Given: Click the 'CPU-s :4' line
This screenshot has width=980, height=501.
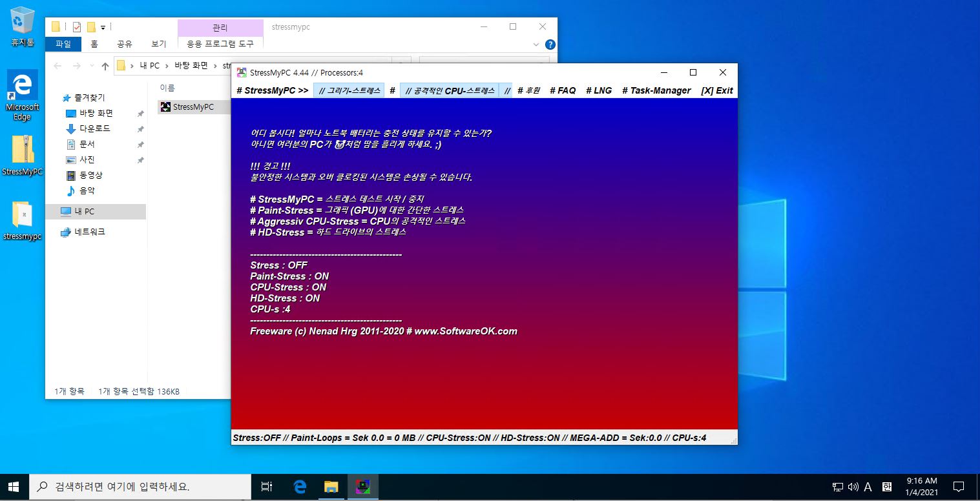Looking at the screenshot, I should pyautogui.click(x=270, y=309).
